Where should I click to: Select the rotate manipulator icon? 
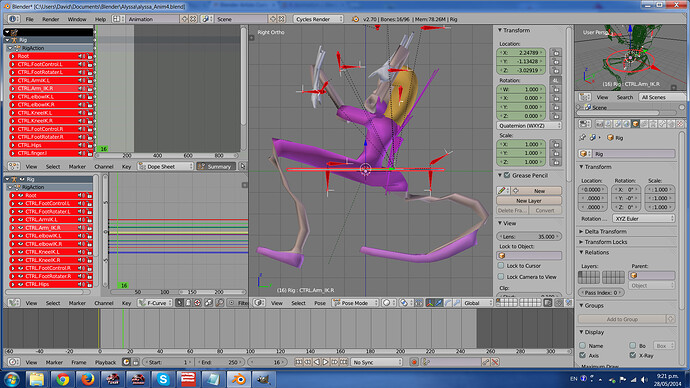(448, 303)
